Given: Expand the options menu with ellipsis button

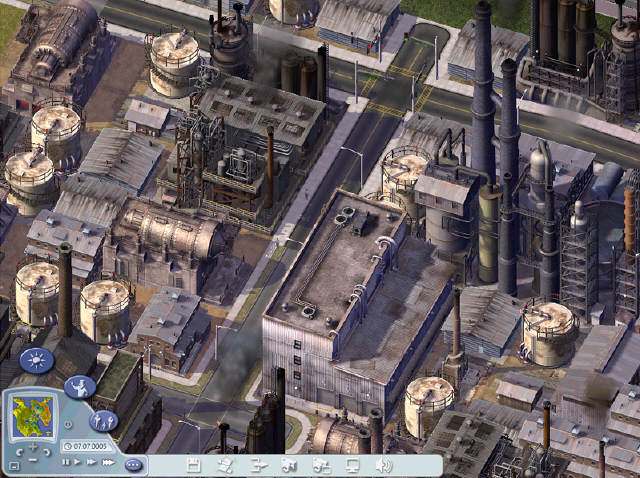Looking at the screenshot, I should click(x=134, y=464).
